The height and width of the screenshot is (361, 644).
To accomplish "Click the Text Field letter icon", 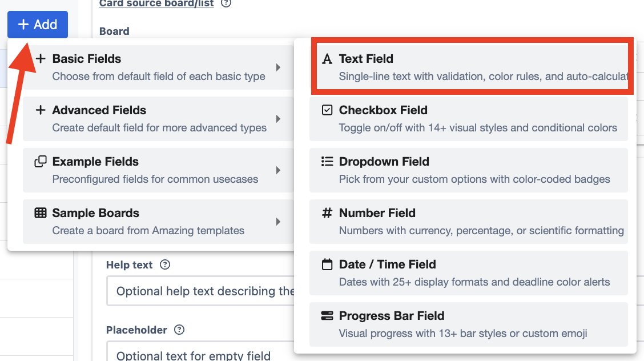I will coord(327,59).
